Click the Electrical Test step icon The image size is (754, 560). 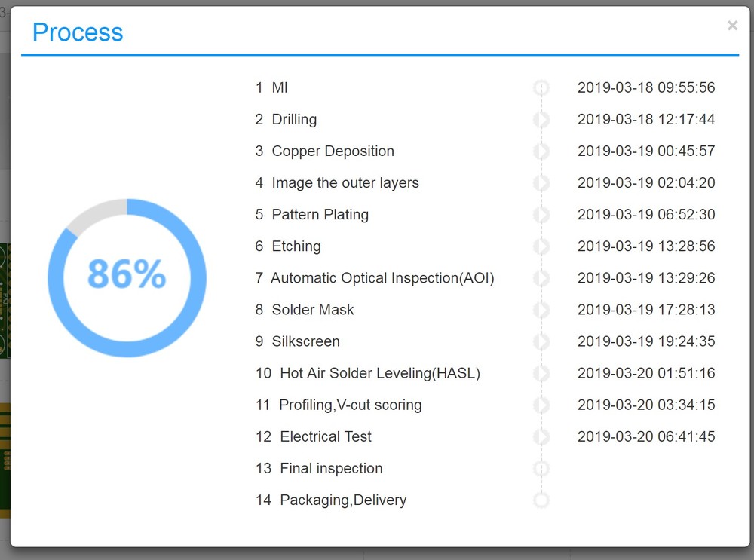point(541,436)
